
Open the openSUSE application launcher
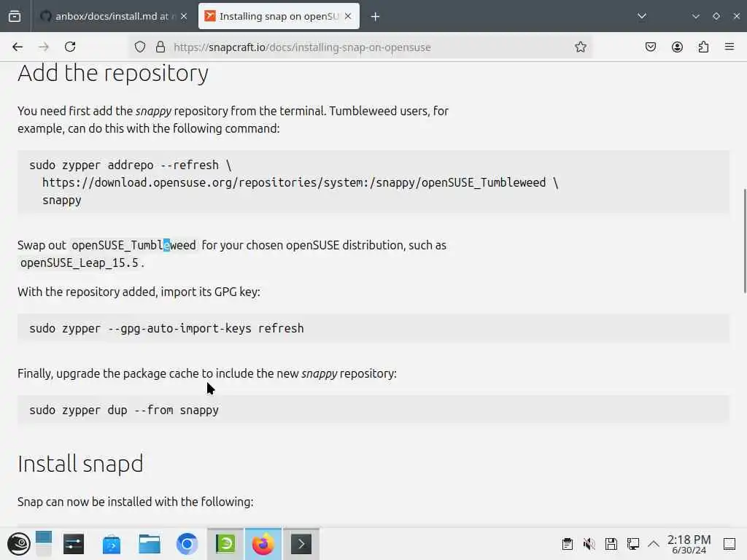click(18, 544)
